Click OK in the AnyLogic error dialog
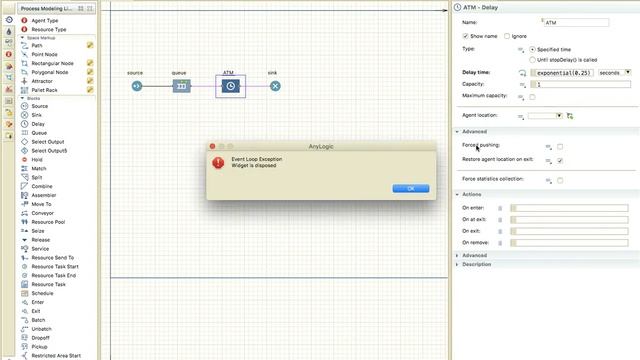Image resolution: width=640 pixels, height=360 pixels. point(411,188)
